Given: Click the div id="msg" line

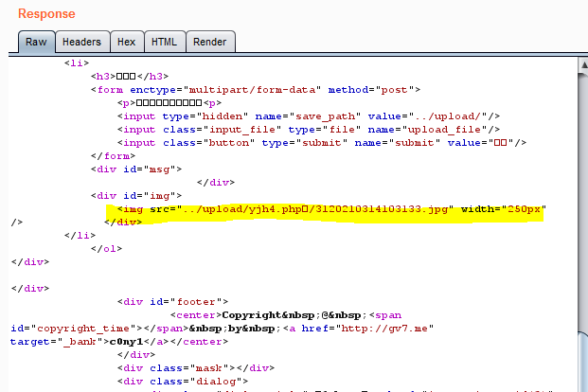Looking at the screenshot, I should pos(136,169).
